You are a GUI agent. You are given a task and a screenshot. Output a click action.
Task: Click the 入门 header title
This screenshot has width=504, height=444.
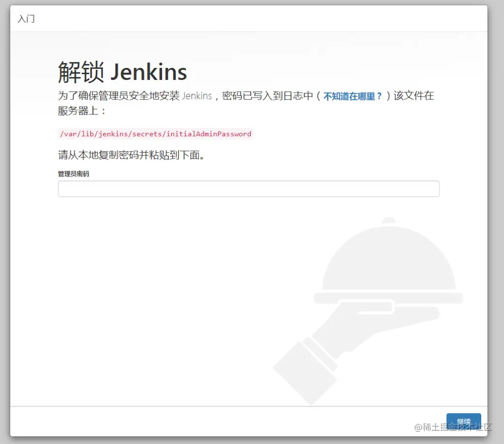[26, 18]
